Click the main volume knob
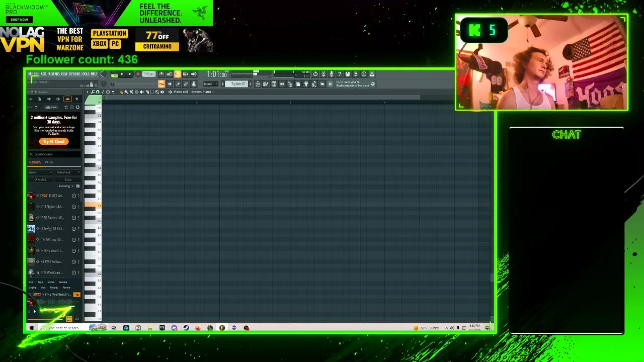644x362 pixels. tap(103, 73)
